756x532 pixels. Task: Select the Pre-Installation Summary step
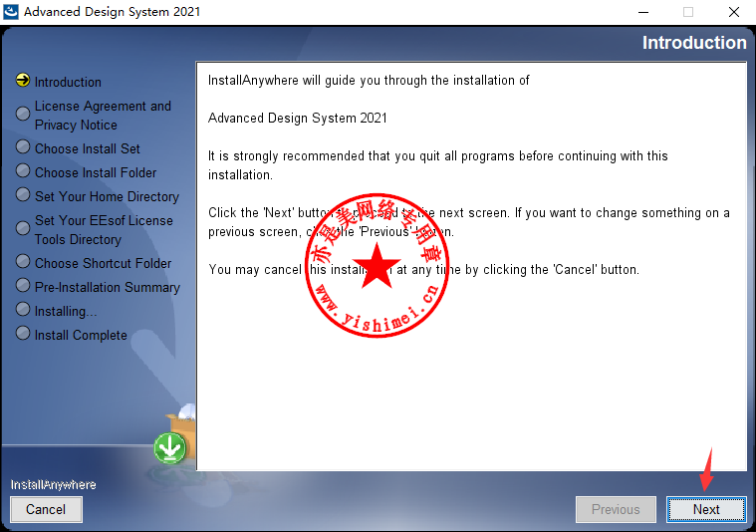(108, 288)
